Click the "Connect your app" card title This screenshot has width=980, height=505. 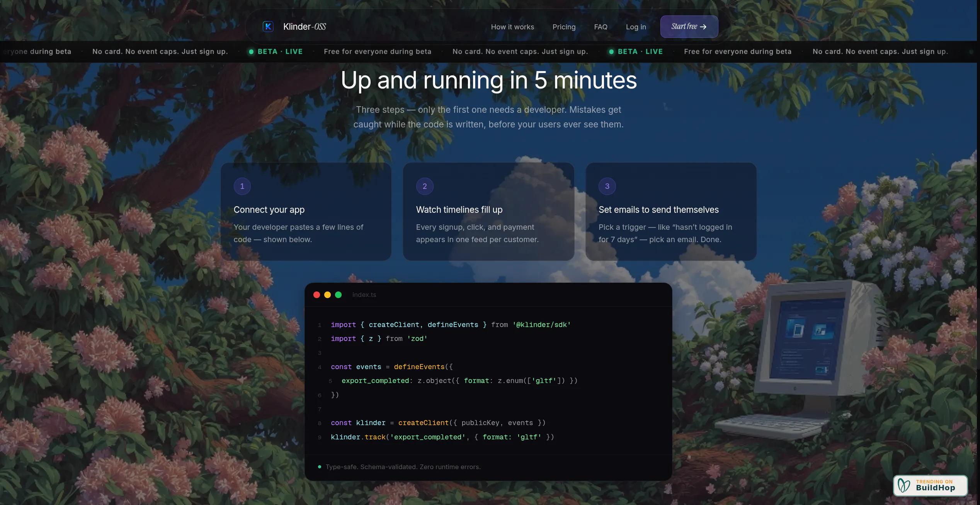pos(269,210)
